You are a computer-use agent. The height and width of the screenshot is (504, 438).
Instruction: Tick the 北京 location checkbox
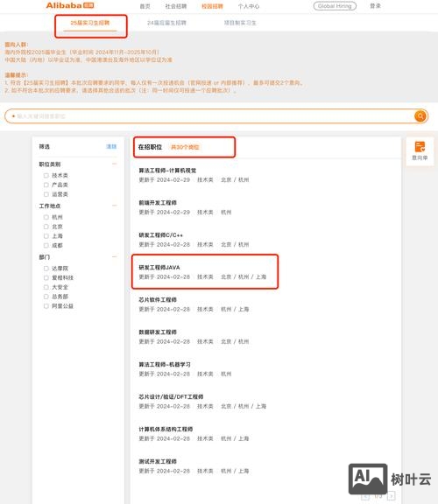pyautogui.click(x=46, y=227)
